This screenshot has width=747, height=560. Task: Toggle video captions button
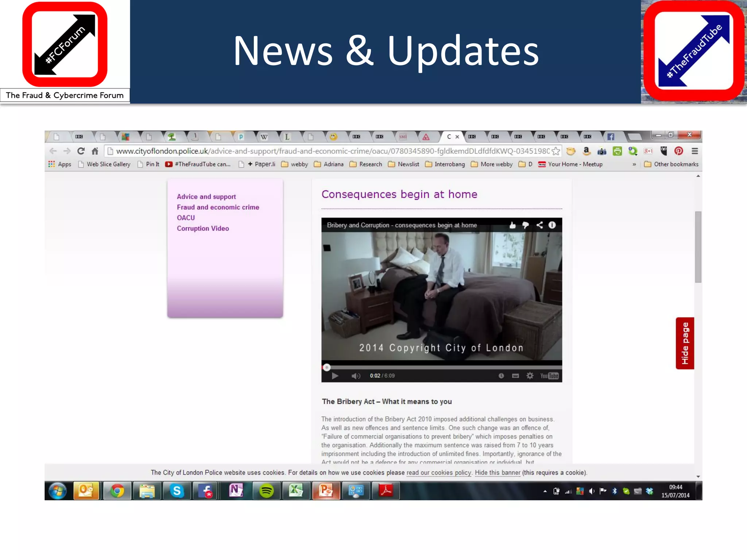pos(515,376)
